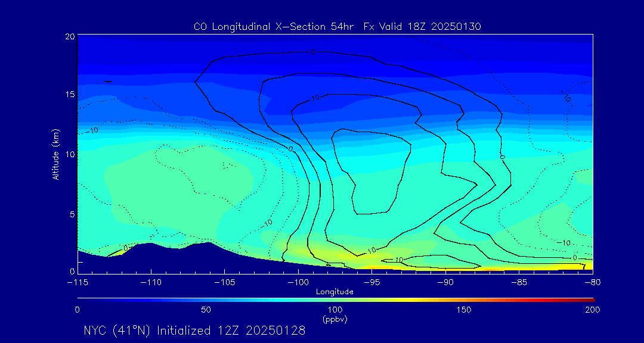Click the (ppbv) units label
The height and width of the screenshot is (343, 644).
pos(335,319)
